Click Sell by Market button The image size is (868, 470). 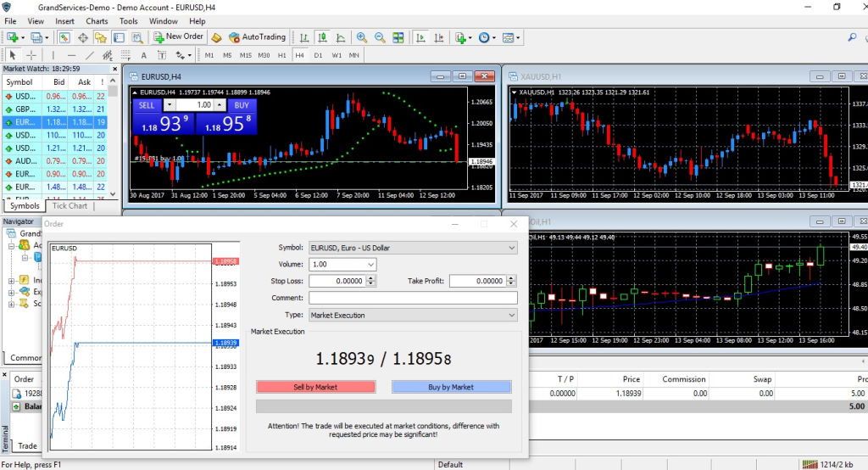[315, 387]
